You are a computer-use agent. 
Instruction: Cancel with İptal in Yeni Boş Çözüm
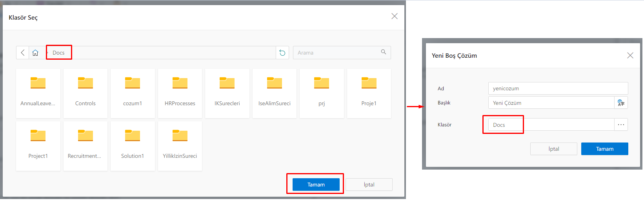click(554, 149)
